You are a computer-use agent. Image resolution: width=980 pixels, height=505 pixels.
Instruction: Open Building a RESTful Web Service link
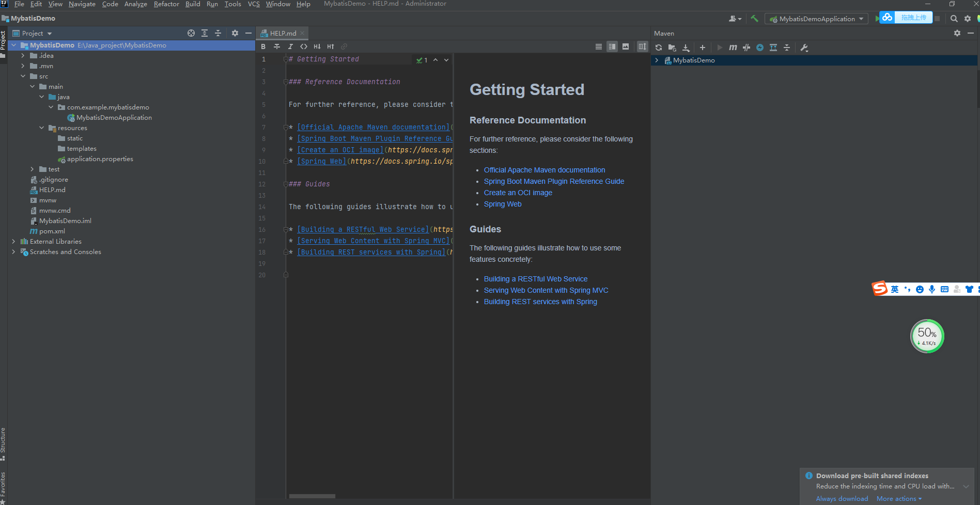(x=536, y=279)
